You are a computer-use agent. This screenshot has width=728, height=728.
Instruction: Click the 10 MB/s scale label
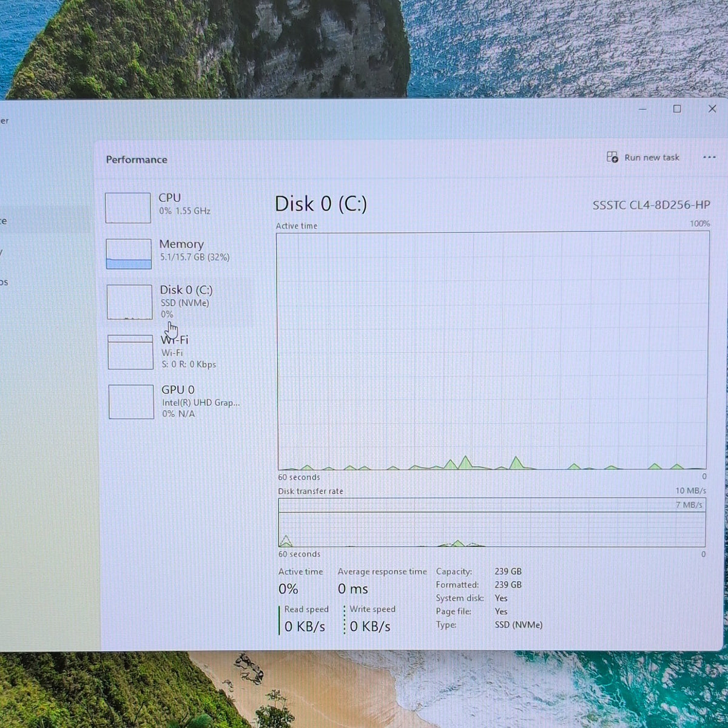pyautogui.click(x=691, y=491)
